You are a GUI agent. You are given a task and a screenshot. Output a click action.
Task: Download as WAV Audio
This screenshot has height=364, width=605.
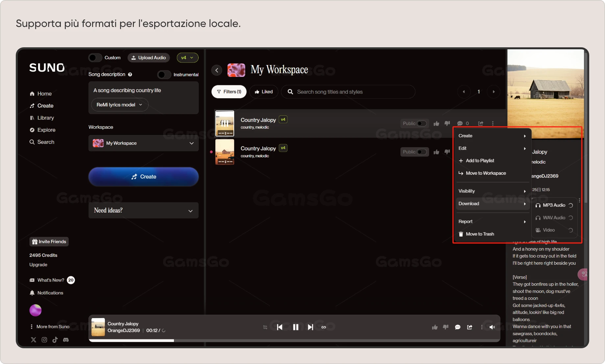554,218
